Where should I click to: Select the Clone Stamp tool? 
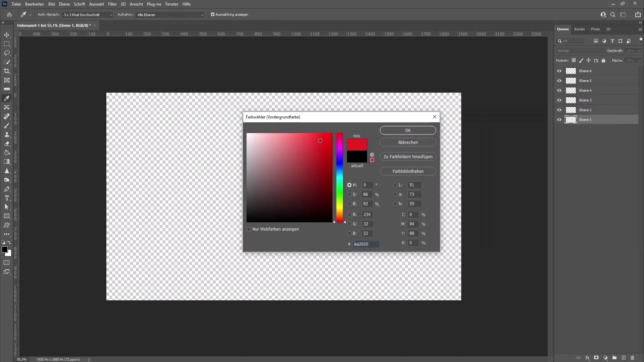pos(7,135)
